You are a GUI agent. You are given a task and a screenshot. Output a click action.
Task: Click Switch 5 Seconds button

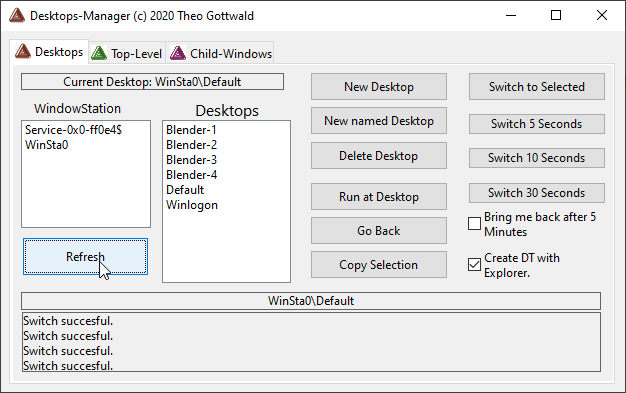click(537, 124)
